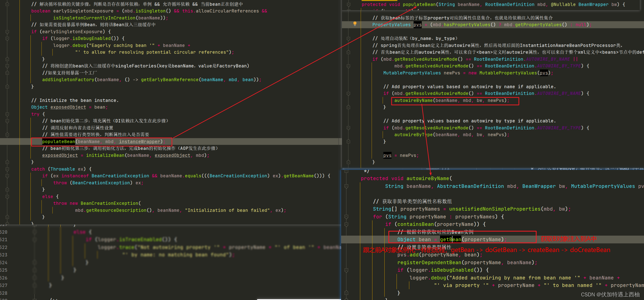Click 'pvs = newPvs' assignment

401,155
